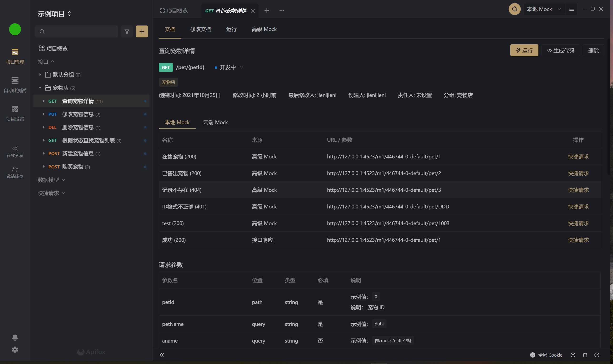Click the sidebar search input field
The height and width of the screenshot is (364, 613).
(76, 31)
